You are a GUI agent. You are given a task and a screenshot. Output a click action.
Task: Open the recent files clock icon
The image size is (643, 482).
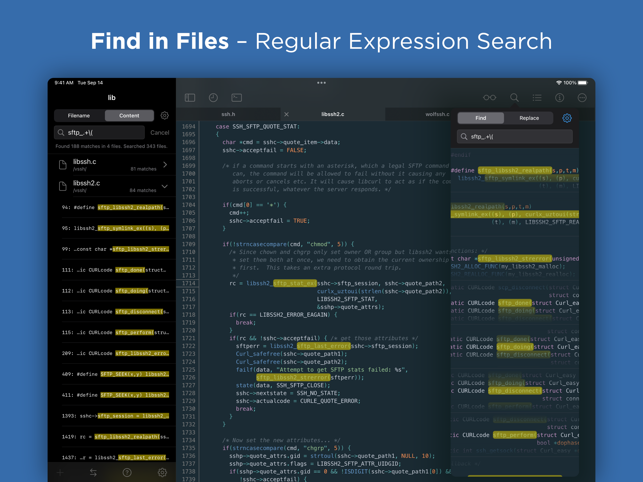(213, 98)
